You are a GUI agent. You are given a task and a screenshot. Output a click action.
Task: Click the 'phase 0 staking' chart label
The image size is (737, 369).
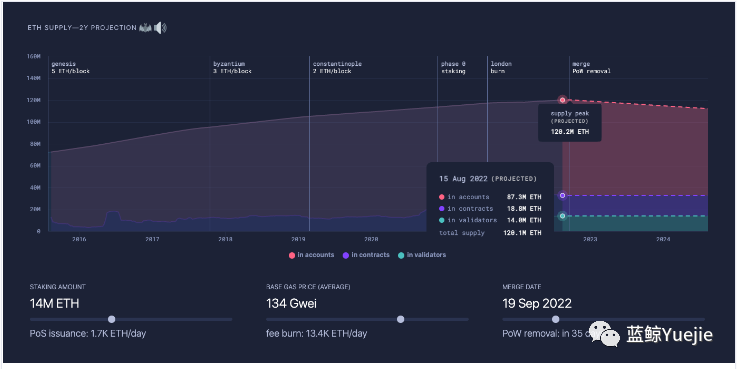click(453, 67)
